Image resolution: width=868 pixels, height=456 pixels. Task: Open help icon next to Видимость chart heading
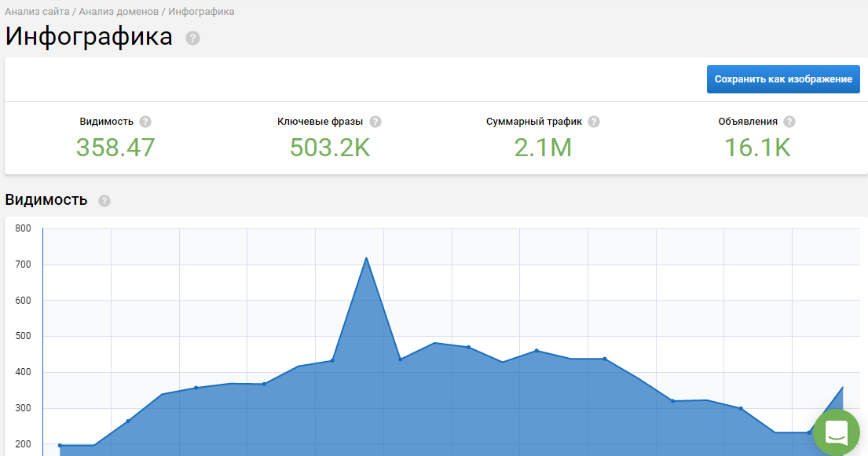pyautogui.click(x=104, y=201)
